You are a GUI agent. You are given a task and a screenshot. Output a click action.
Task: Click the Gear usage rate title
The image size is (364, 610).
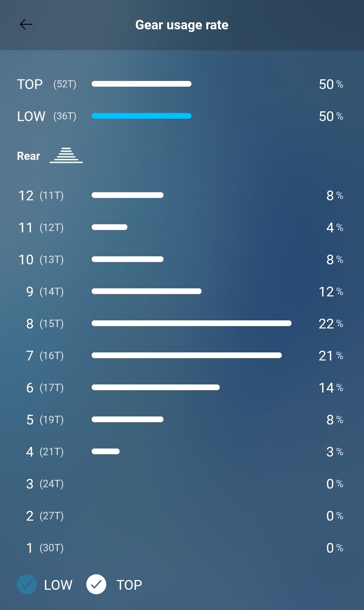click(182, 25)
